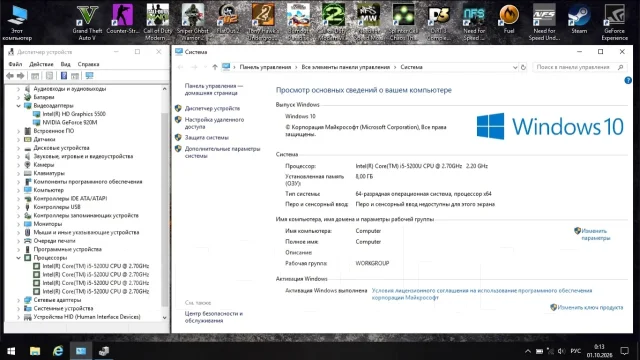Select the Мониторы category row
640x360 pixels.
pyautogui.click(x=48, y=224)
